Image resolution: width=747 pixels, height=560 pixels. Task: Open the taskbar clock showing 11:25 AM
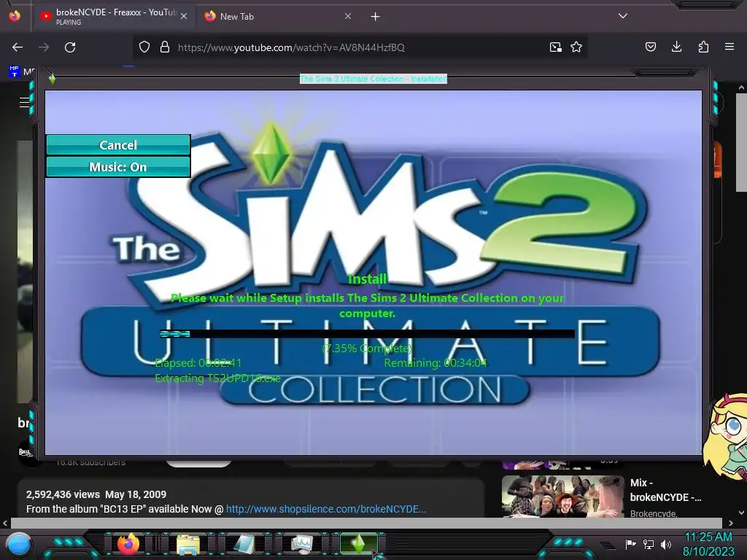coord(708,544)
